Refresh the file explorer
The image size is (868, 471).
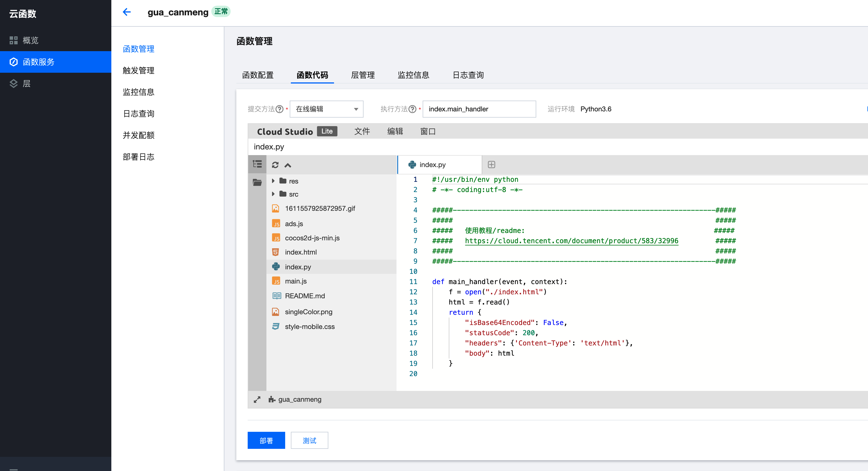click(275, 165)
